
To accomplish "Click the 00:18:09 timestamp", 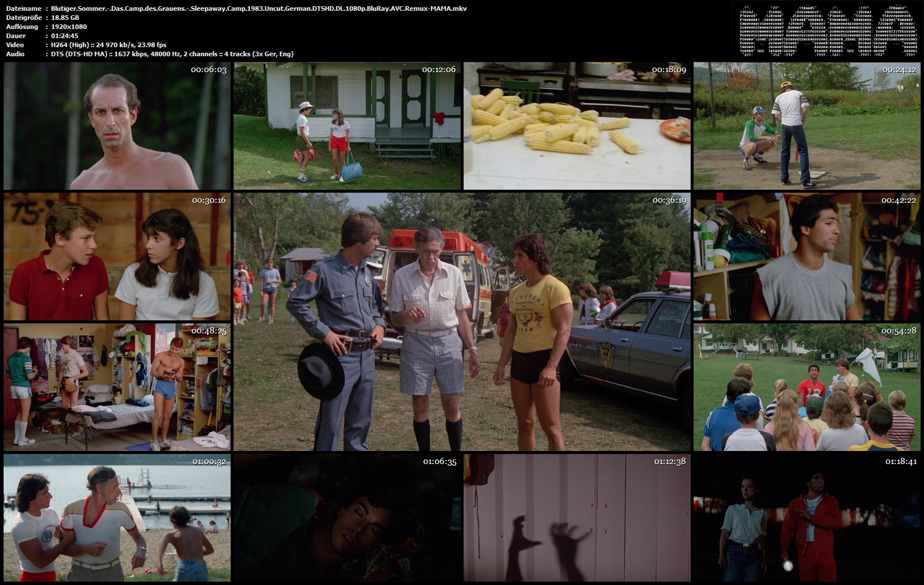I will [669, 70].
